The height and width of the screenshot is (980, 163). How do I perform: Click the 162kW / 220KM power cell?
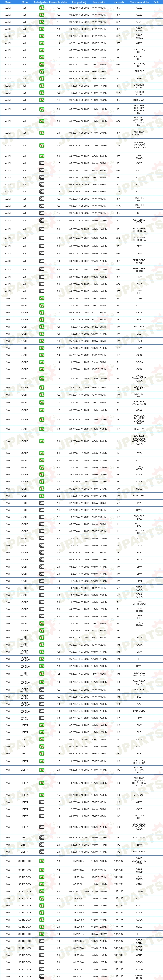point(99,927)
